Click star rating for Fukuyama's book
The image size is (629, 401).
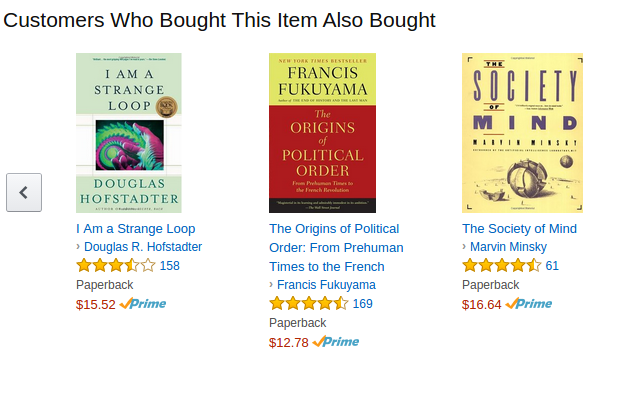(309, 304)
